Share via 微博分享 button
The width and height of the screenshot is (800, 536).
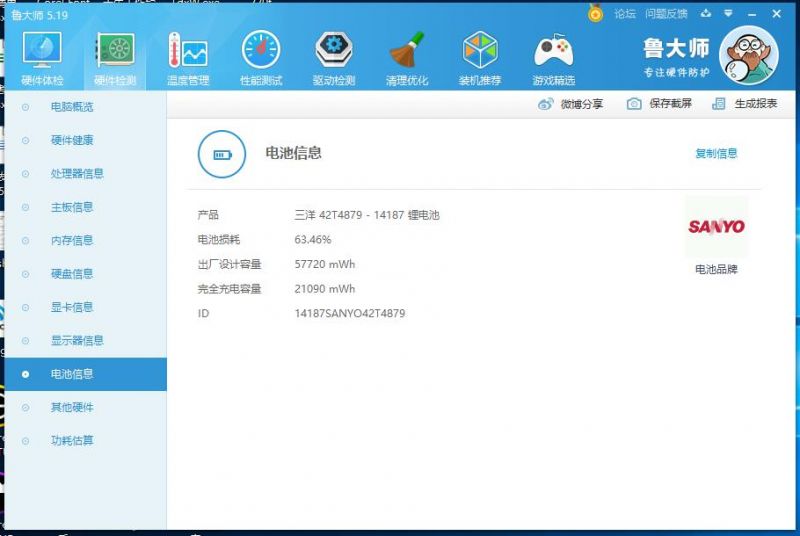570,104
